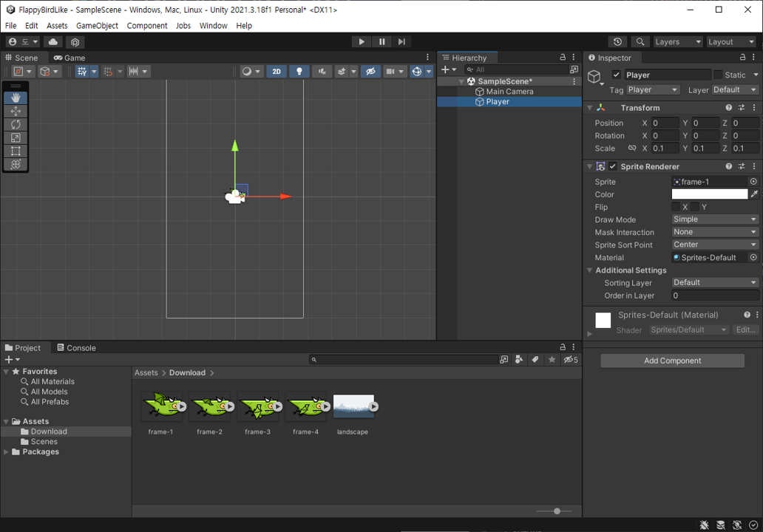This screenshot has width=763, height=532.
Task: Toggle scene lighting bulb
Action: pyautogui.click(x=299, y=72)
